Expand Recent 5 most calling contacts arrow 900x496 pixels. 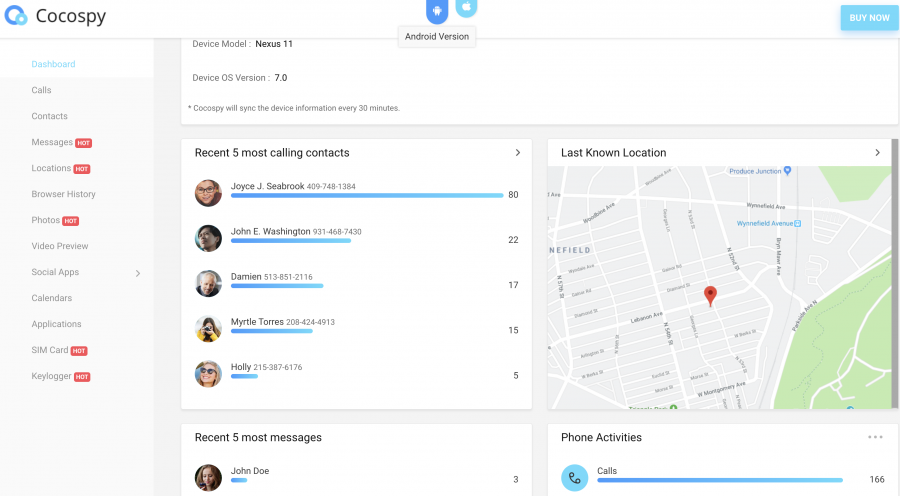(x=518, y=153)
